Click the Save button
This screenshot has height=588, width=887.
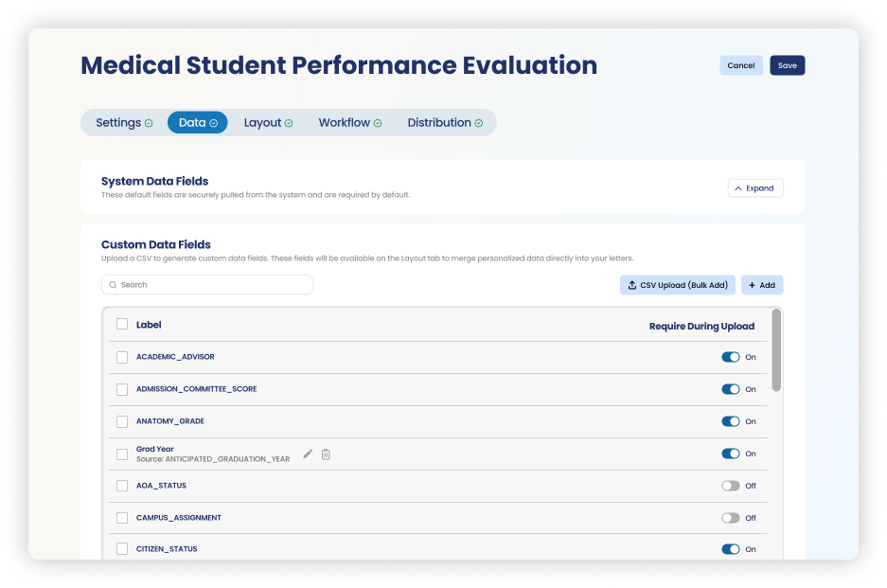(x=787, y=65)
